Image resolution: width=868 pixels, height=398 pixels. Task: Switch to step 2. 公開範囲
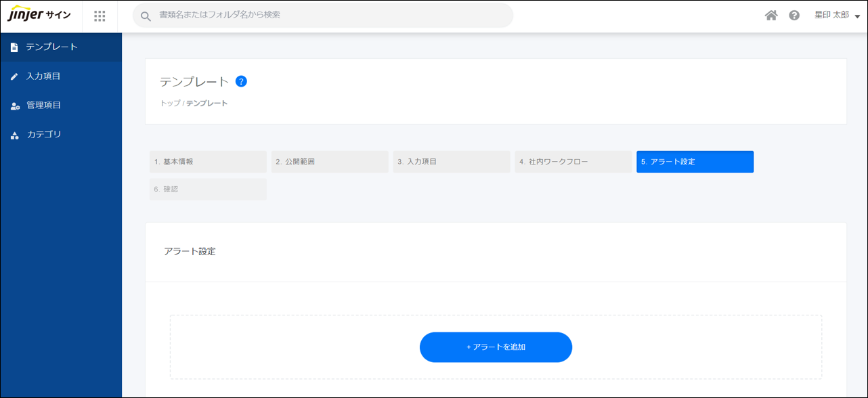tap(330, 162)
